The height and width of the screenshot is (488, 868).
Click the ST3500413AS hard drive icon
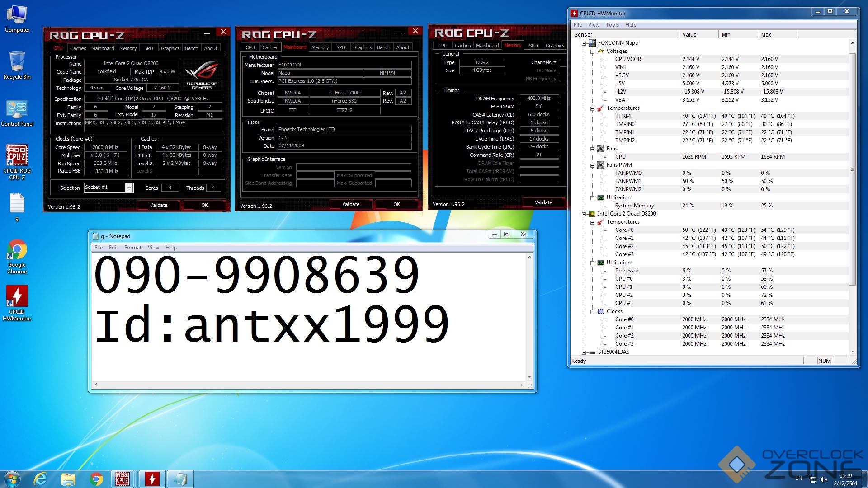coord(592,352)
